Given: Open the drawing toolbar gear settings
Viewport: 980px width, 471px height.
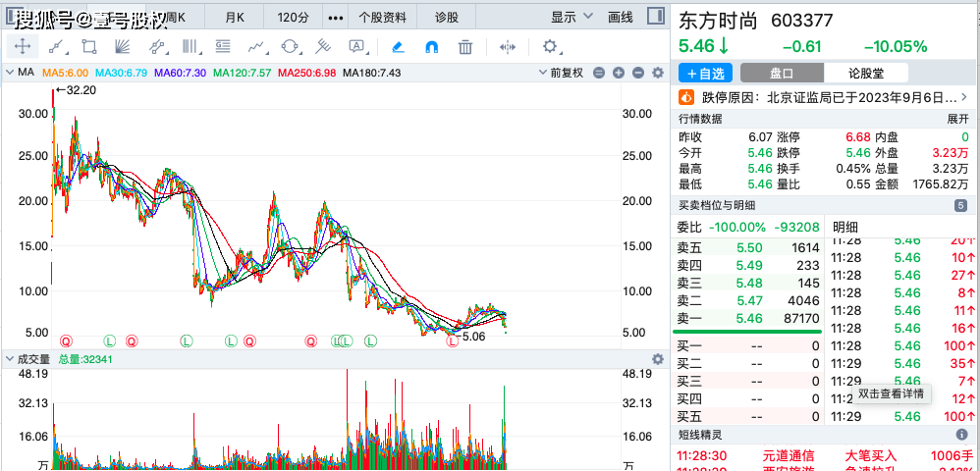Looking at the screenshot, I should click(x=550, y=46).
